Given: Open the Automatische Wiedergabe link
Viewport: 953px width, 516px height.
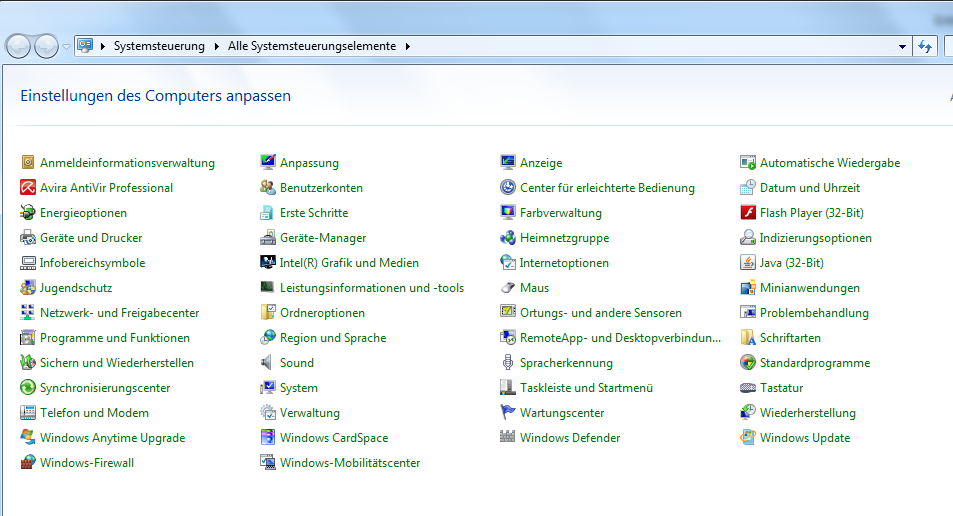Looking at the screenshot, I should pos(830,162).
